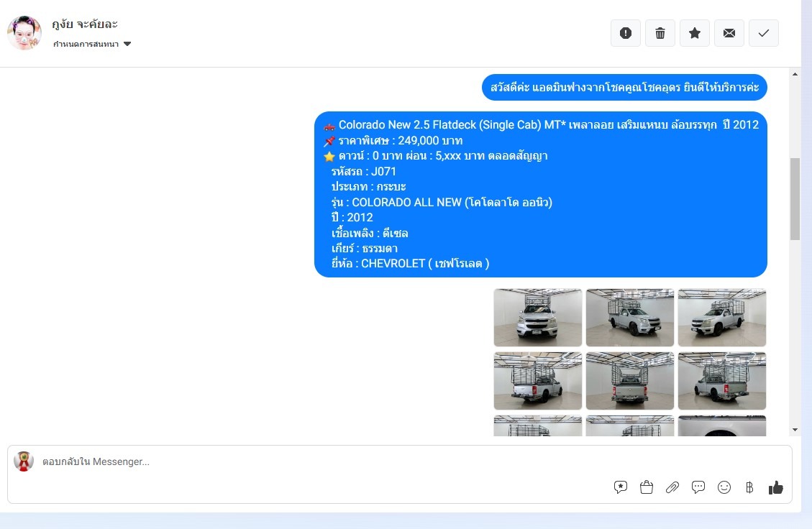Click the Baht payment request icon
812x529 pixels.
749,487
